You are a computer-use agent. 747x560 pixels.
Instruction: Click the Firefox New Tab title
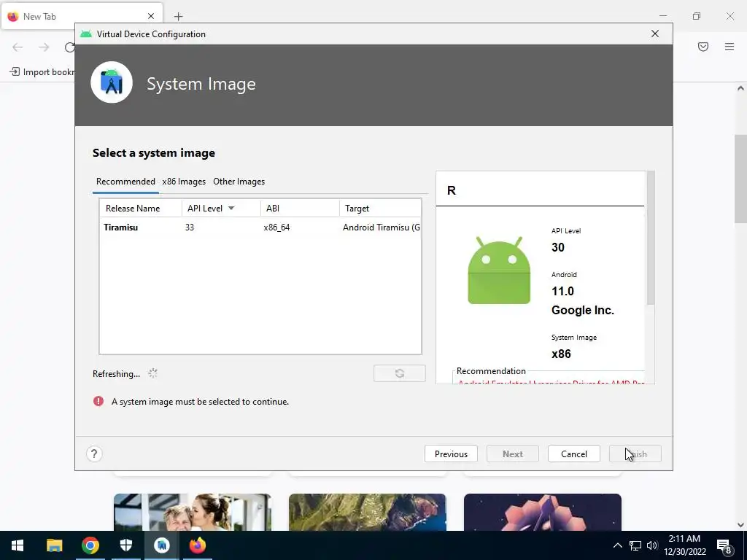coord(39,16)
